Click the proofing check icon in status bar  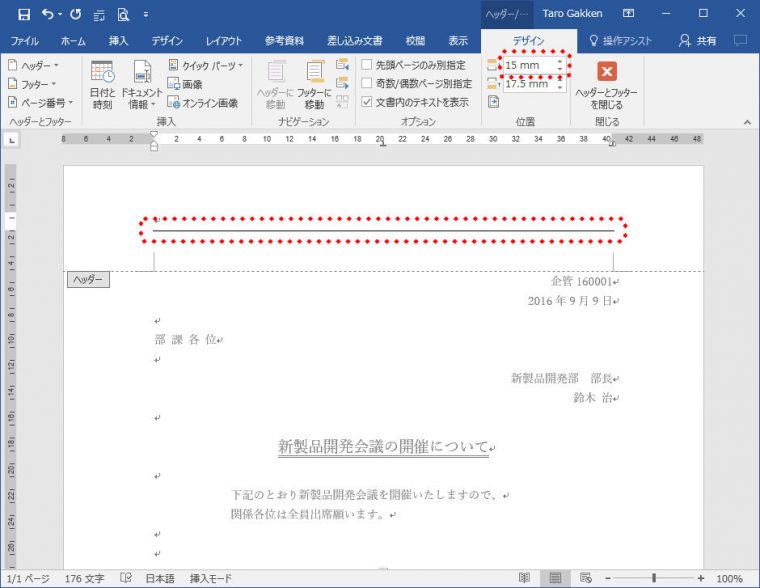(x=126, y=578)
